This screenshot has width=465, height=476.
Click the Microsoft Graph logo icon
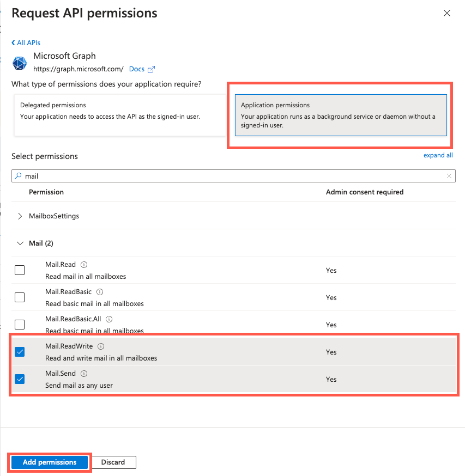tap(20, 63)
